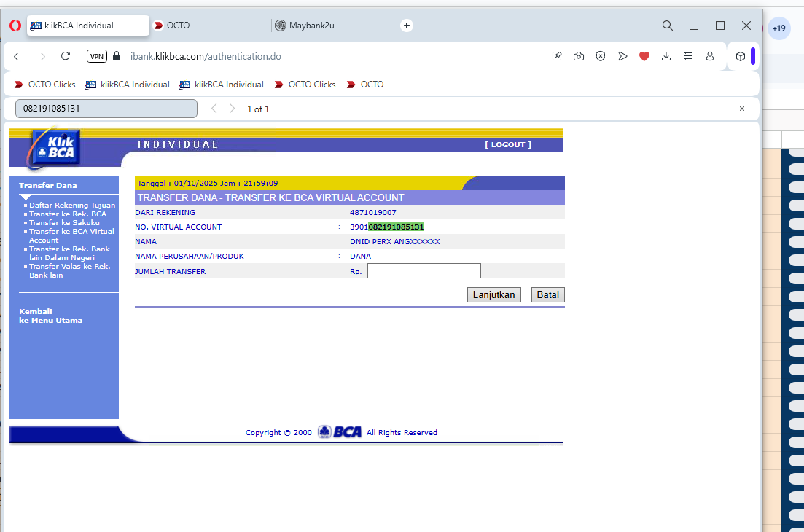Click Kembali ke Menu Utama link

click(x=51, y=316)
